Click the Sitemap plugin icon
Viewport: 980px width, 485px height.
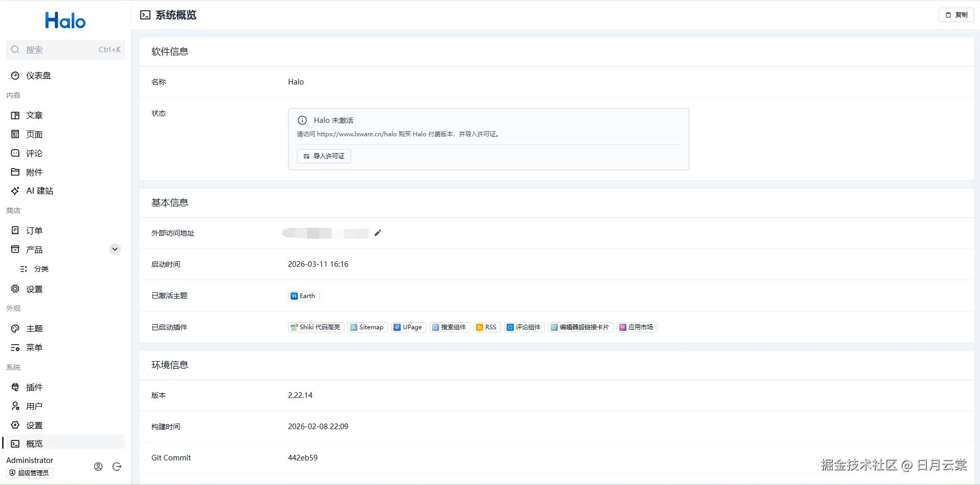[x=354, y=327]
